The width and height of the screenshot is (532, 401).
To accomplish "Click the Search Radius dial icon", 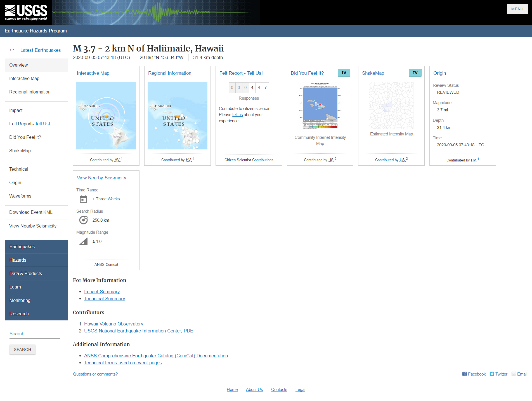I will click(x=83, y=220).
